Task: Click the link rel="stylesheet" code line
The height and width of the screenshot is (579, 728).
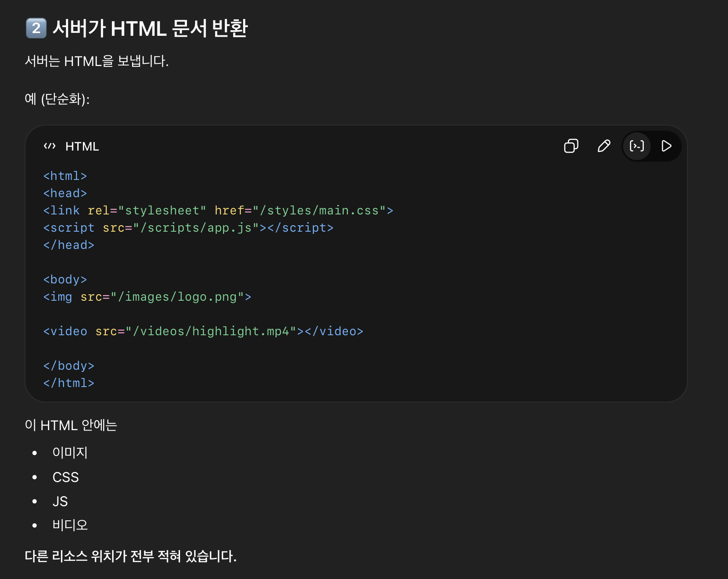Action: 218,211
